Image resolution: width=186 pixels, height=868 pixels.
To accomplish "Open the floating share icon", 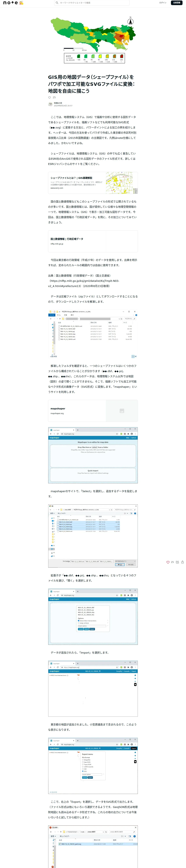I will 183,562.
